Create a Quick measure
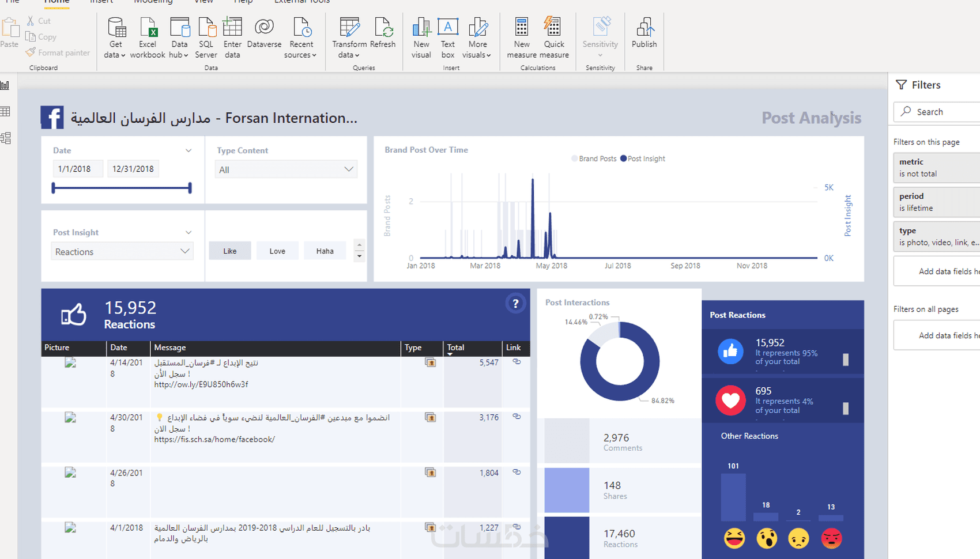The width and height of the screenshot is (980, 559). [554, 37]
